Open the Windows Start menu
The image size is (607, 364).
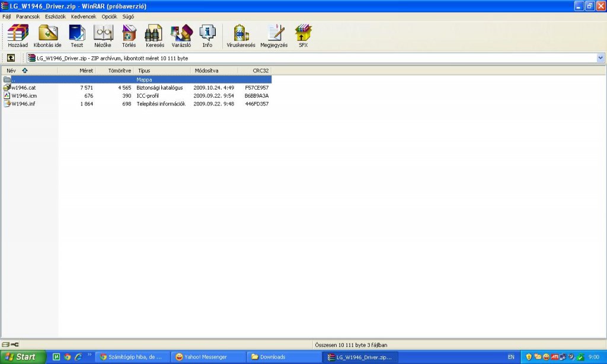(x=23, y=357)
